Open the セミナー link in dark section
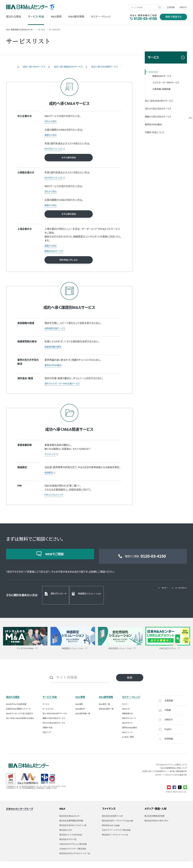193x868 pixels. point(164,588)
